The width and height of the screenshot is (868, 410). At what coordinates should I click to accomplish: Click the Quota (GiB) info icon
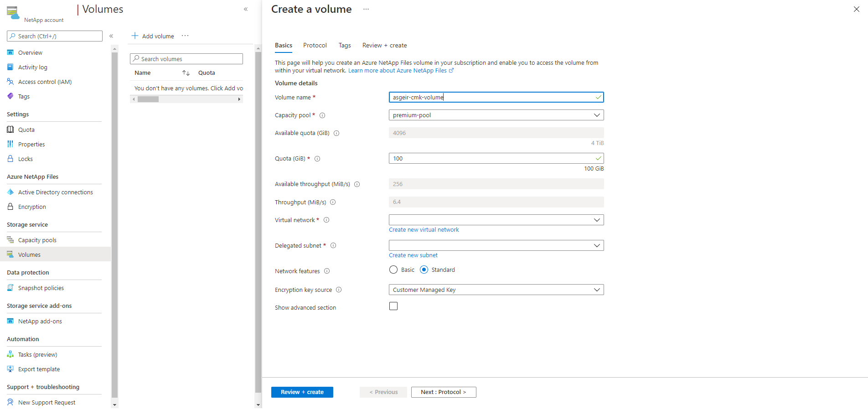tap(317, 159)
